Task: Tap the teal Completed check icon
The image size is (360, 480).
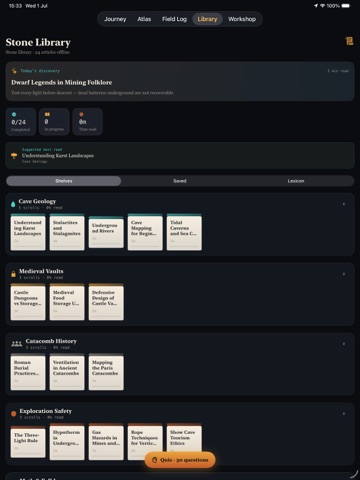Action: coord(14,114)
